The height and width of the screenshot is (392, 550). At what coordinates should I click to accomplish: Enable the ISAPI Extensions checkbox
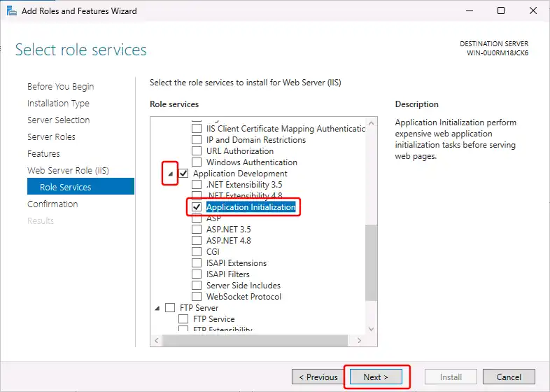click(x=197, y=263)
